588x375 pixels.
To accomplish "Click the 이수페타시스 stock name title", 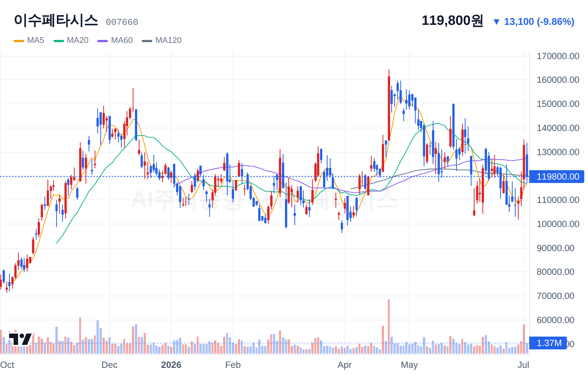I will click(56, 20).
